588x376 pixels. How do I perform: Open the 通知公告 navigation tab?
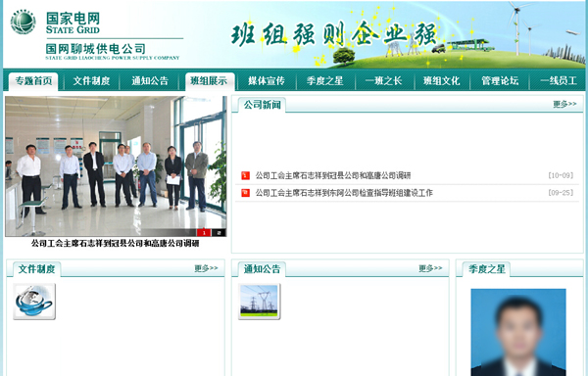point(150,81)
